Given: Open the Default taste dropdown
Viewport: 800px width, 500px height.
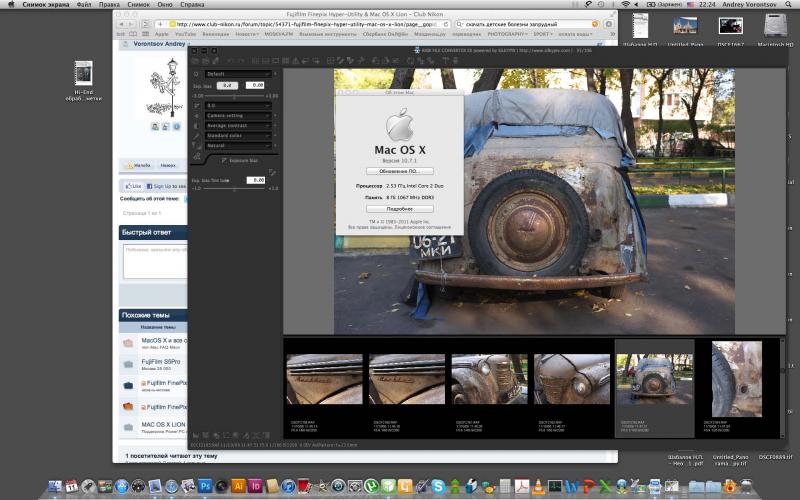Looking at the screenshot, I should (x=237, y=74).
